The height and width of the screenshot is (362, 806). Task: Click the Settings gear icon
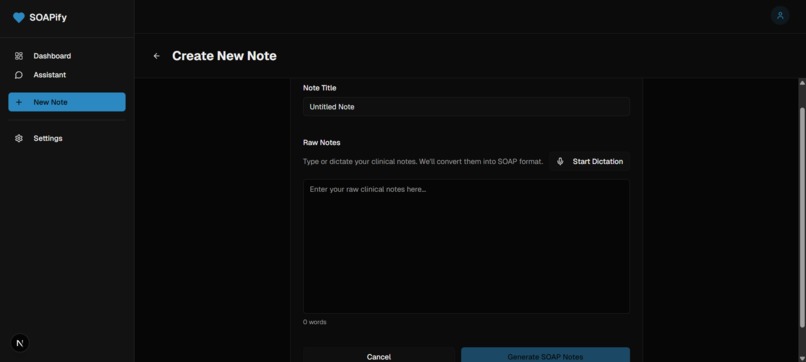coord(19,138)
